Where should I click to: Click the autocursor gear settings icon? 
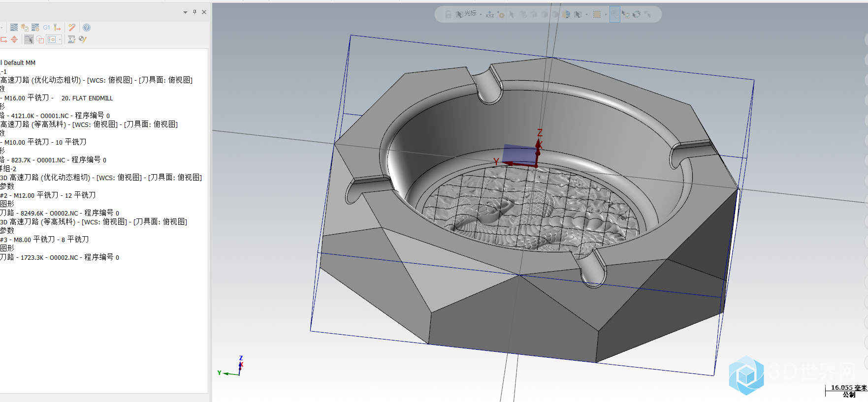coord(501,14)
